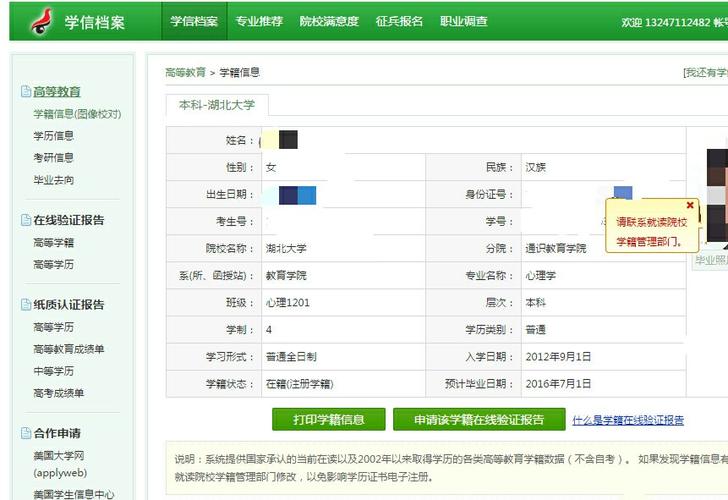The image size is (728, 500).
Task: Open 高等学历 under 在线验证报告
Action: pyautogui.click(x=53, y=264)
